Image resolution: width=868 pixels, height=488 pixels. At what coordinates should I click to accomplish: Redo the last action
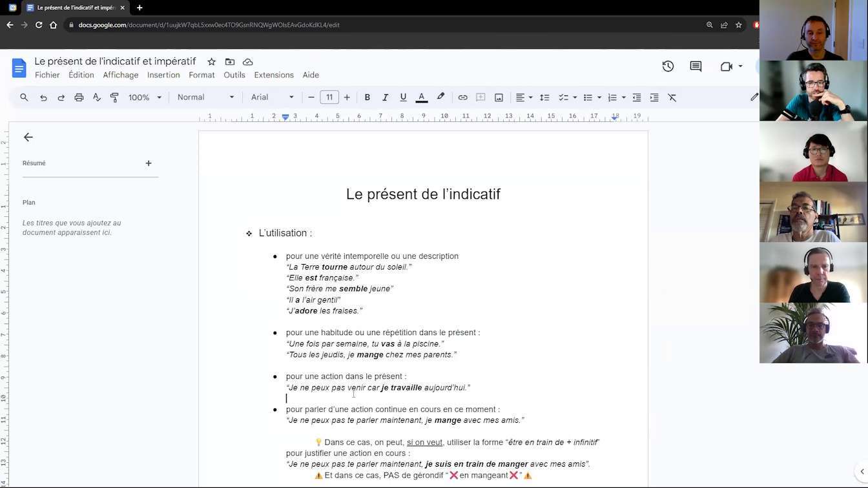point(61,97)
